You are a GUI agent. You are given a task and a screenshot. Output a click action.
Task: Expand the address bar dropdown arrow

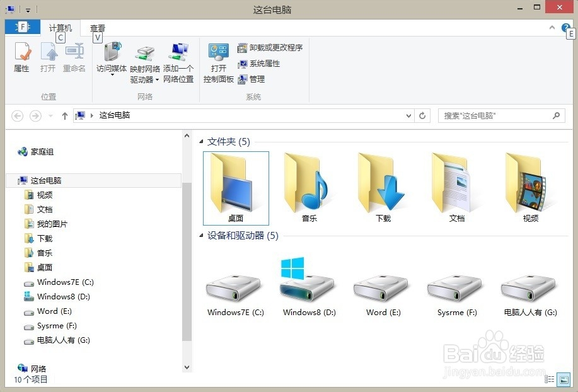(x=408, y=116)
